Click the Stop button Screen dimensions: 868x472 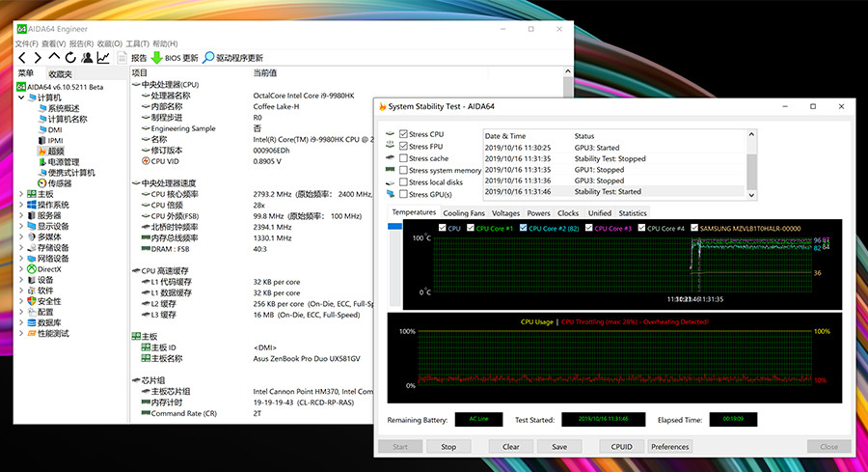pos(448,447)
